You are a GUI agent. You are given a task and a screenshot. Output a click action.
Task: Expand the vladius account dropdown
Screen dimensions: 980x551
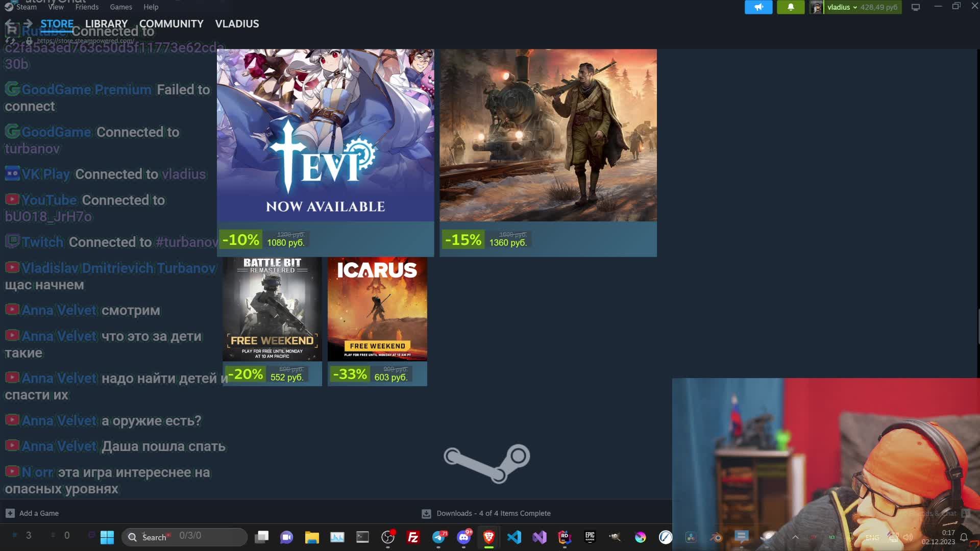pos(855,7)
